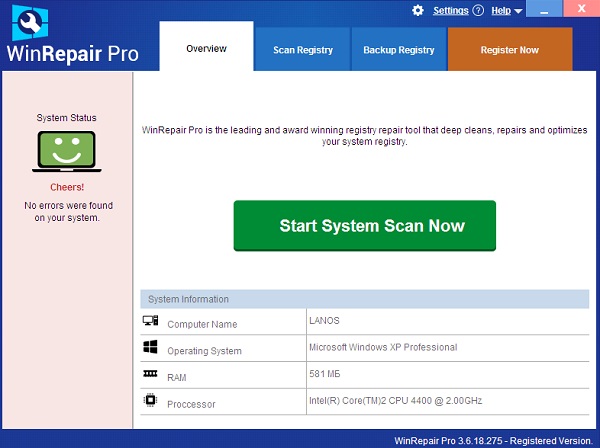Open the Scan Registry tab
The height and width of the screenshot is (448, 600).
(304, 50)
